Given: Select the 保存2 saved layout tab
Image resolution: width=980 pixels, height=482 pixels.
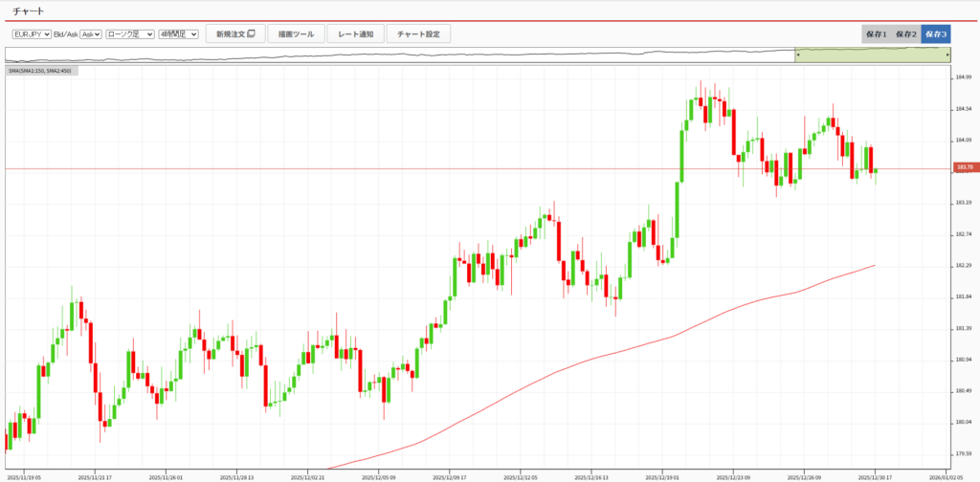Looking at the screenshot, I should 905,34.
